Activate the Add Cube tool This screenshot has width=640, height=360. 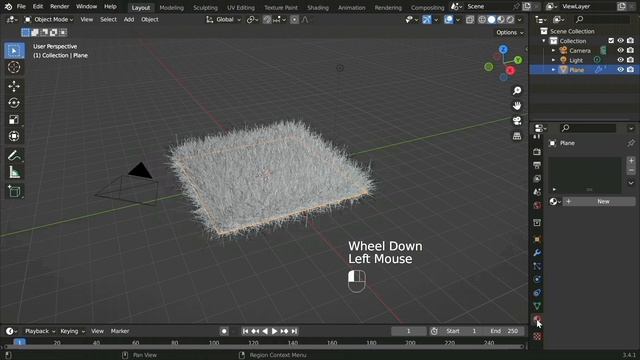[14, 191]
